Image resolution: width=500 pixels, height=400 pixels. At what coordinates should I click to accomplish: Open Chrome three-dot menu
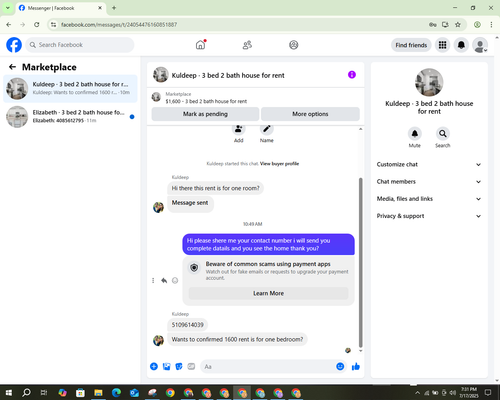pos(491,25)
